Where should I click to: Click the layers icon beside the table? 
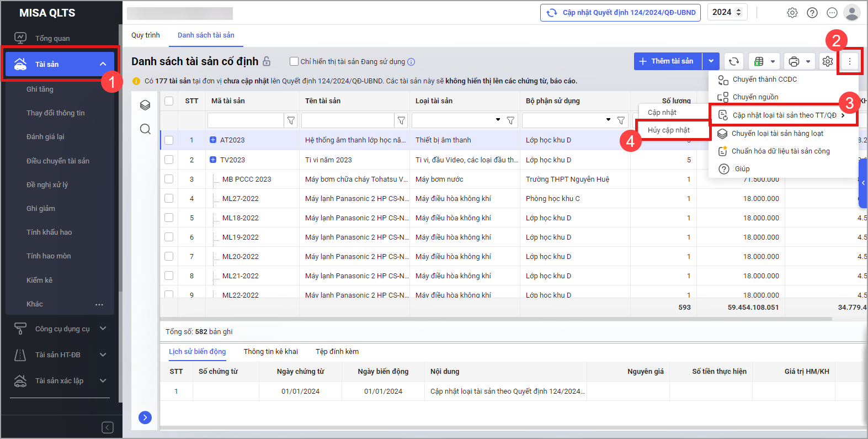pos(145,105)
